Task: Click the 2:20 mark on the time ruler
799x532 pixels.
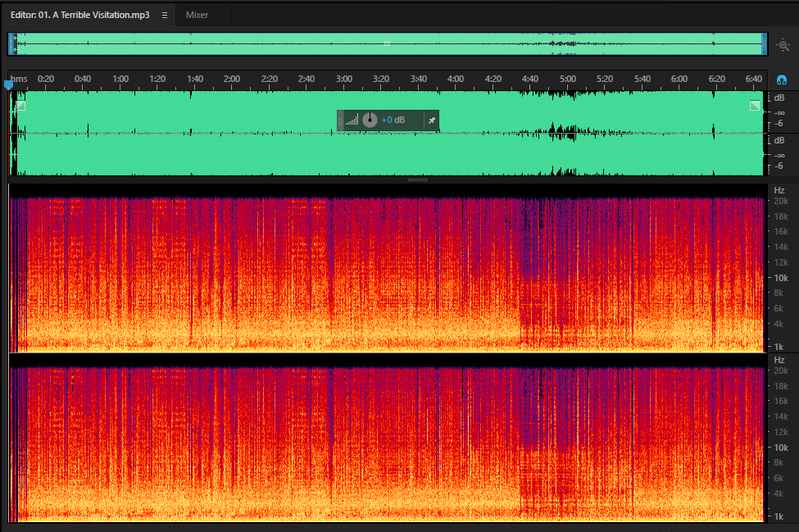Action: point(270,79)
